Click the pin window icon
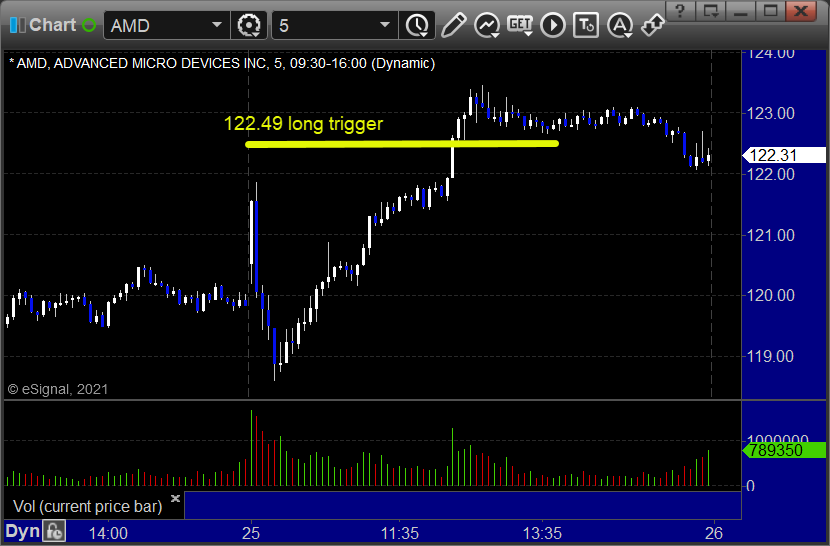 click(652, 25)
